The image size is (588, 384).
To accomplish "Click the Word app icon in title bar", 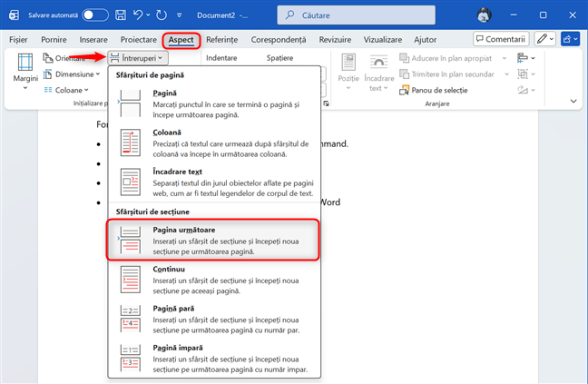I will (x=15, y=15).
